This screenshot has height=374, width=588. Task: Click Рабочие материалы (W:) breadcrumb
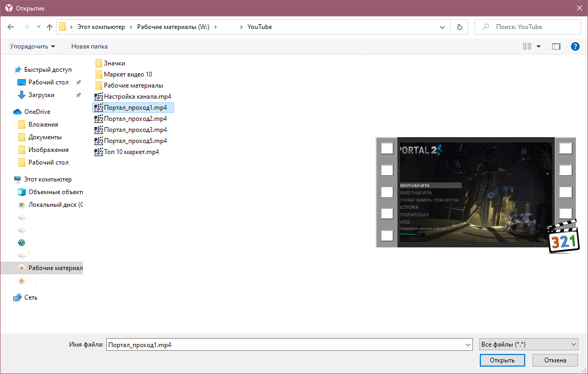coord(173,27)
